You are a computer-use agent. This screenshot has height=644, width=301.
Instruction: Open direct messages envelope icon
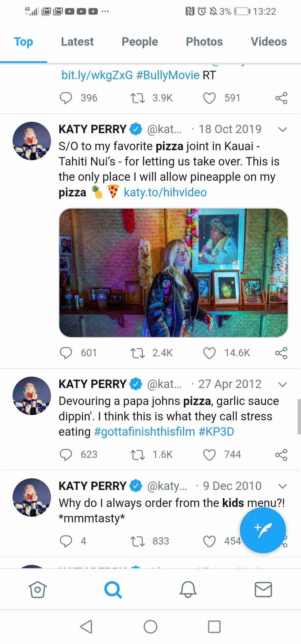(x=263, y=589)
